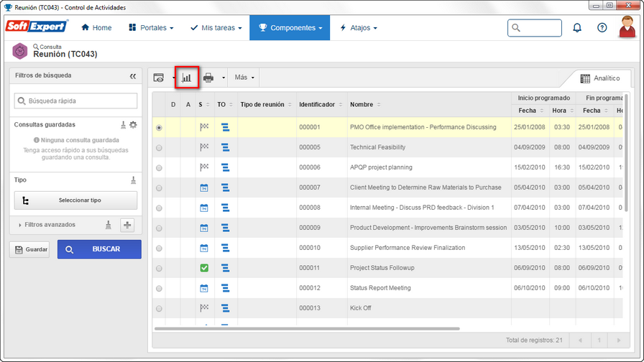This screenshot has height=362, width=644.
Task: Click the Búsqueda rápida input field
Action: tap(75, 101)
